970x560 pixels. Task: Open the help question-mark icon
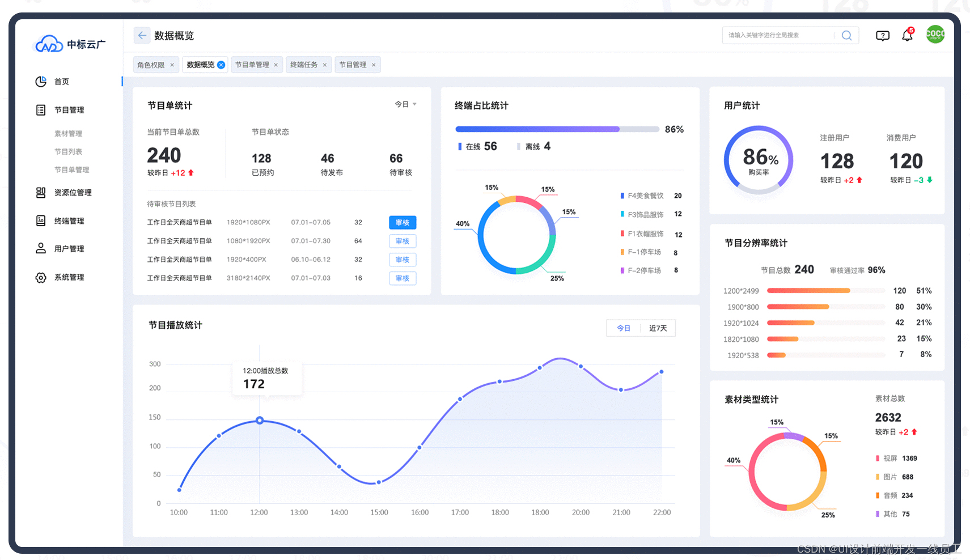(x=883, y=35)
